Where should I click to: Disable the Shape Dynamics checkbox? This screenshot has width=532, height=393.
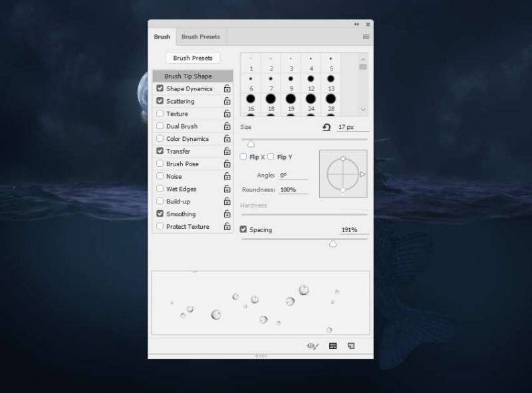160,88
